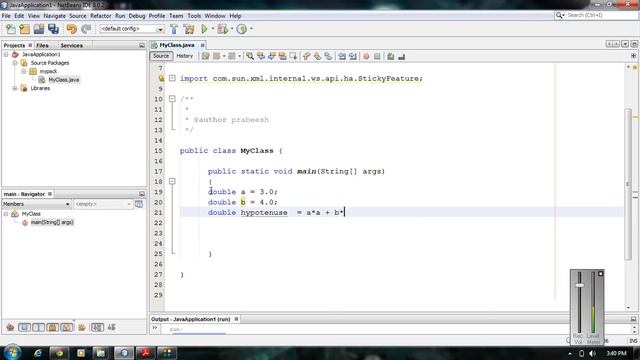Select the MyClass.java editor tab

tap(177, 45)
